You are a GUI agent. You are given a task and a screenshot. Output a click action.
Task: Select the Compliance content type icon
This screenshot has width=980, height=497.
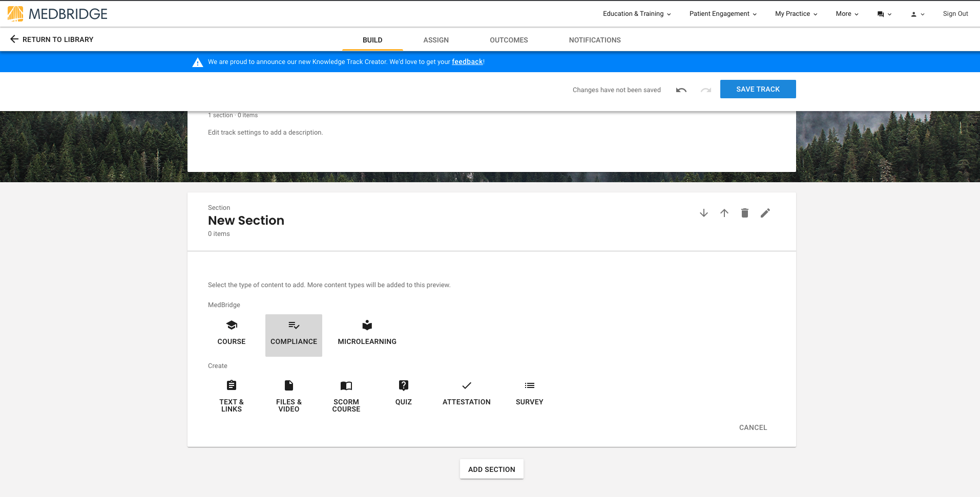[x=294, y=332]
